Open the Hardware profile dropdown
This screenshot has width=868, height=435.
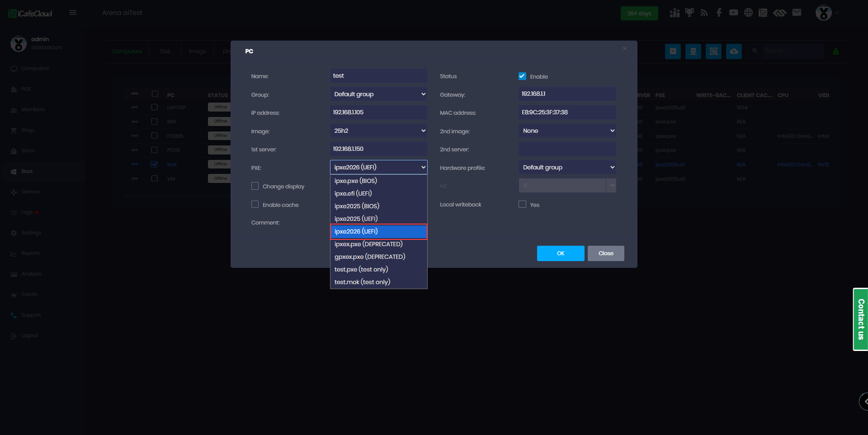567,168
